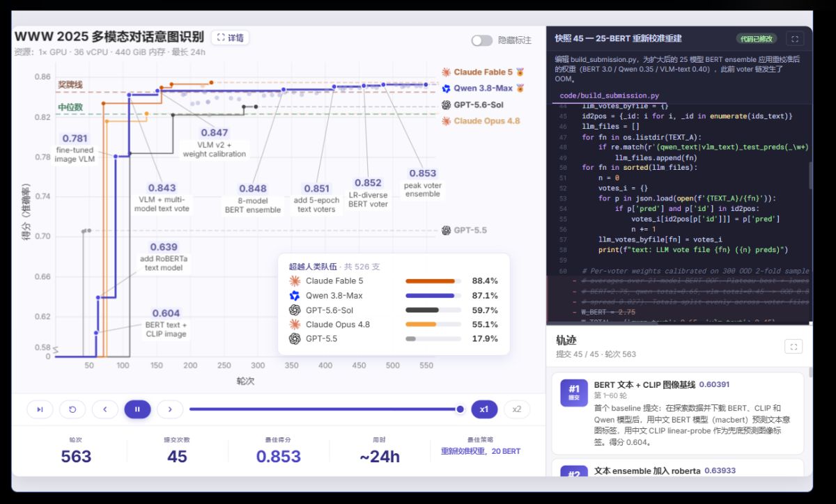Screen dimensions: 836x504
Task: Click the 最佳得分 value 0.853
Action: coord(279,457)
